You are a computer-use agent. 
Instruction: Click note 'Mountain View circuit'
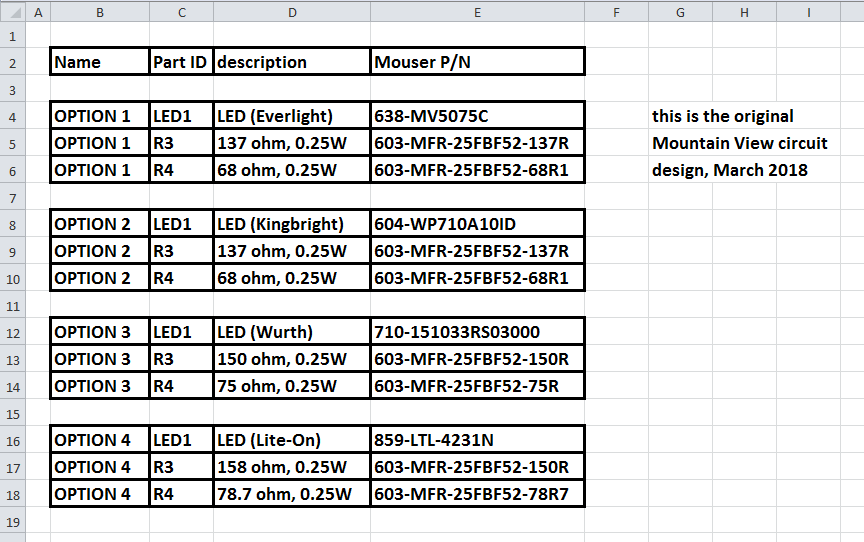coord(739,143)
